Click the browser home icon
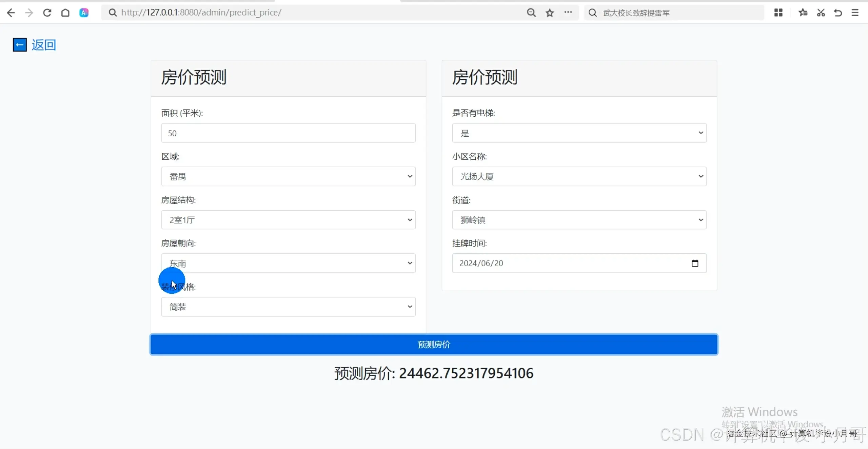 pyautogui.click(x=65, y=13)
